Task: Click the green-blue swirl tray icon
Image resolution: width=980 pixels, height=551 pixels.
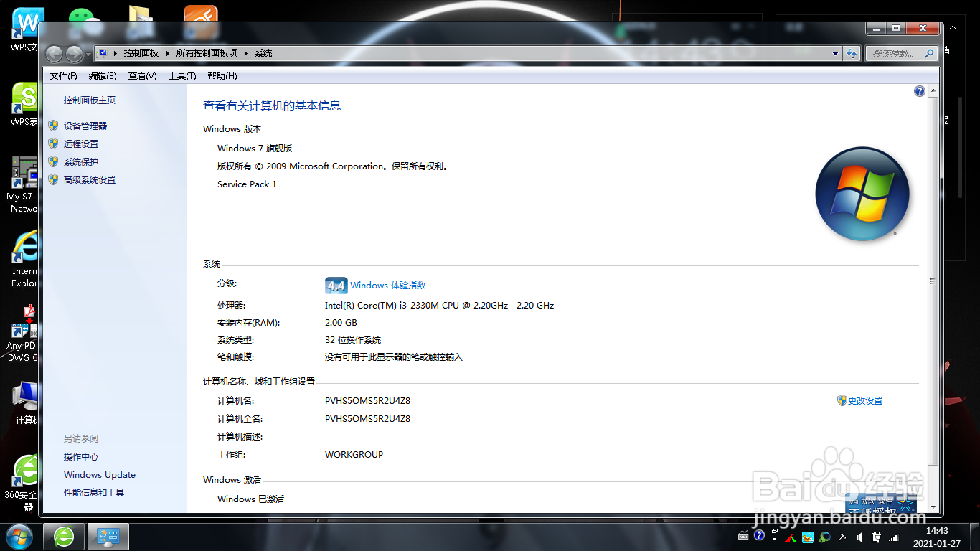Action: [825, 537]
